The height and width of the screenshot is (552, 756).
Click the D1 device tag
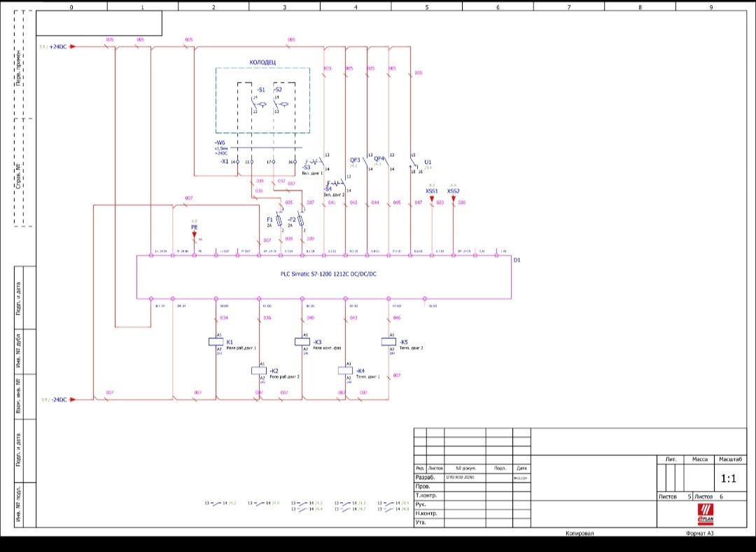click(517, 260)
